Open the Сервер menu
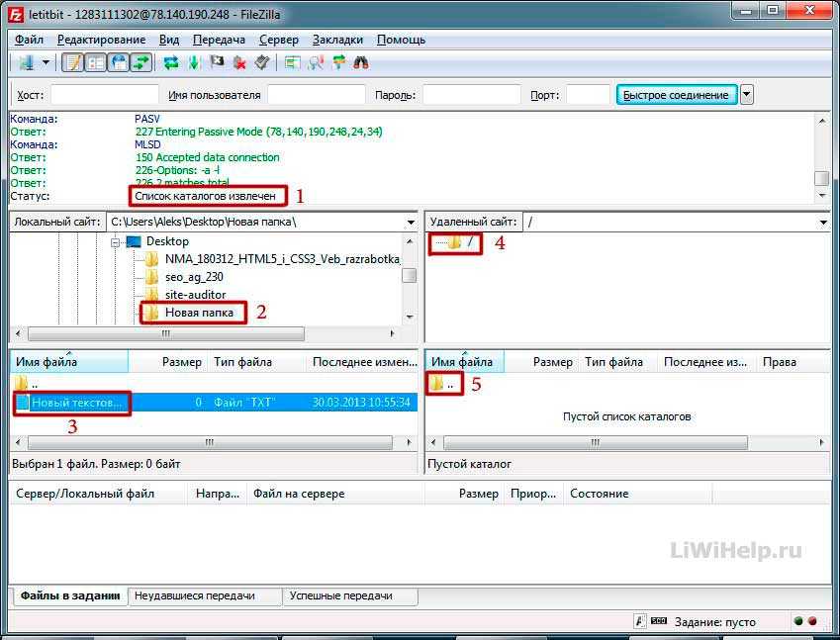 click(279, 40)
